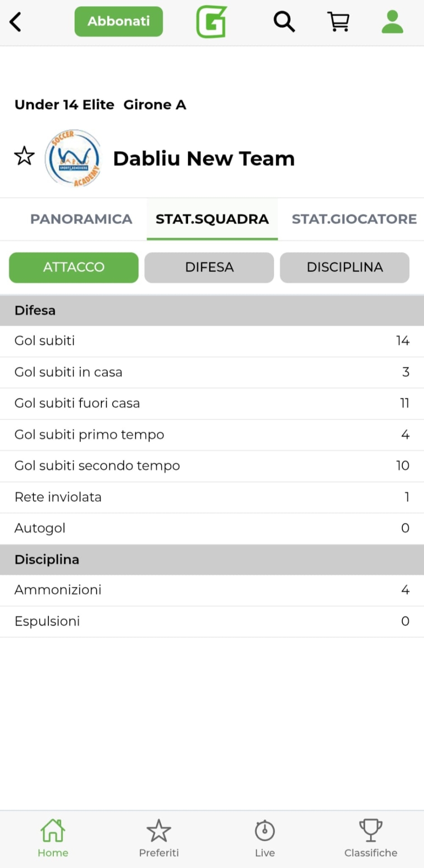Open the green G logo home
Image resolution: width=424 pixels, height=868 pixels.
(x=212, y=22)
